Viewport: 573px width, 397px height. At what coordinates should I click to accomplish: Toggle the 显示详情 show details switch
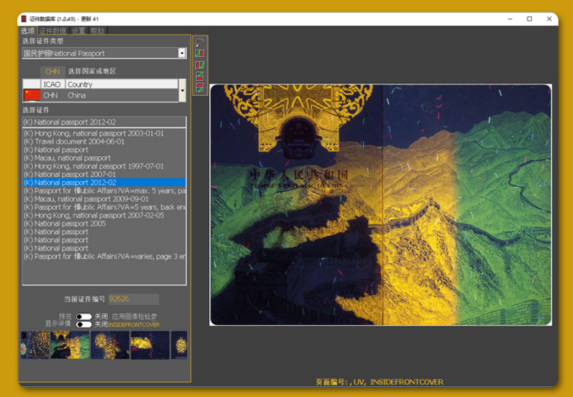[x=84, y=324]
